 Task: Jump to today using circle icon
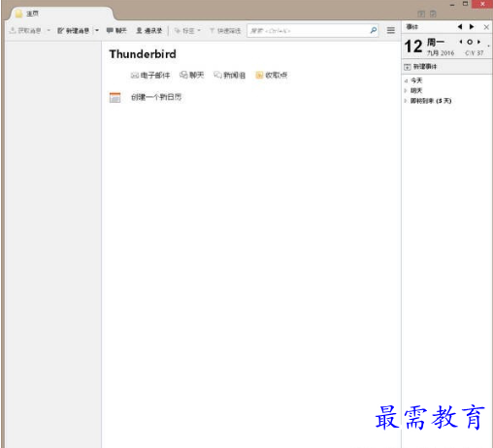coord(470,42)
